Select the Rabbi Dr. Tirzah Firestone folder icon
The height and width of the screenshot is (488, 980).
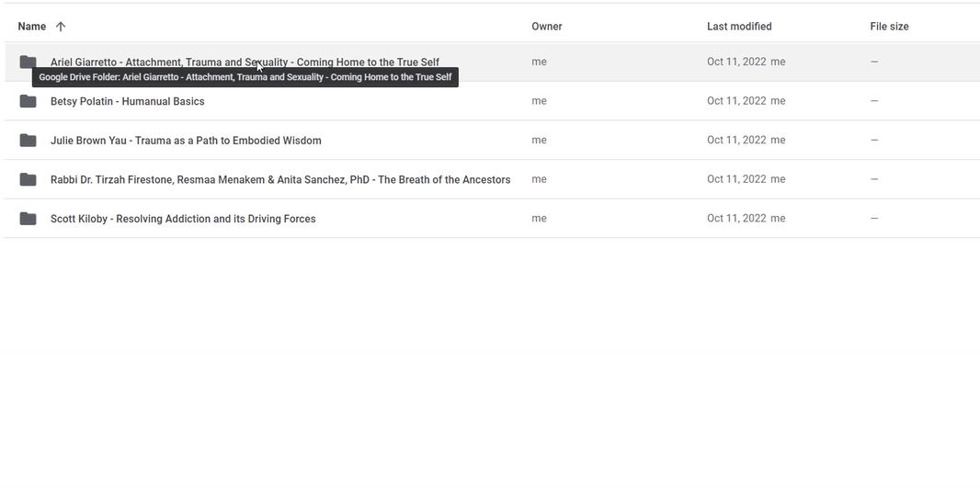coord(28,179)
